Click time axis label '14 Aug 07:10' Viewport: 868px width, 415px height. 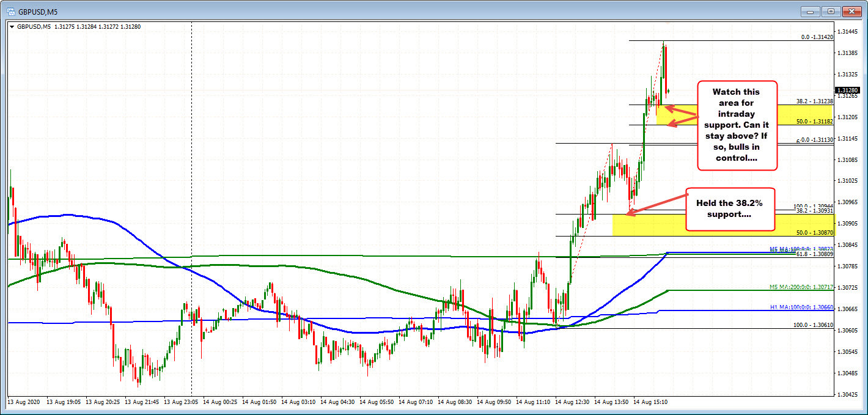(x=417, y=402)
